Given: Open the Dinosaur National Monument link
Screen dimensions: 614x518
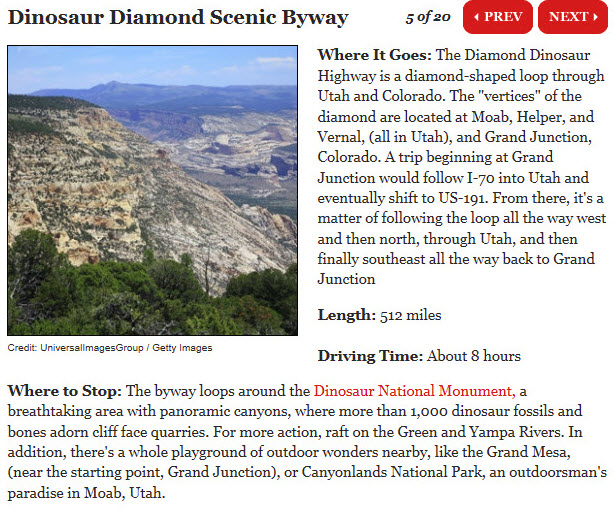Looking at the screenshot, I should click(x=415, y=391).
